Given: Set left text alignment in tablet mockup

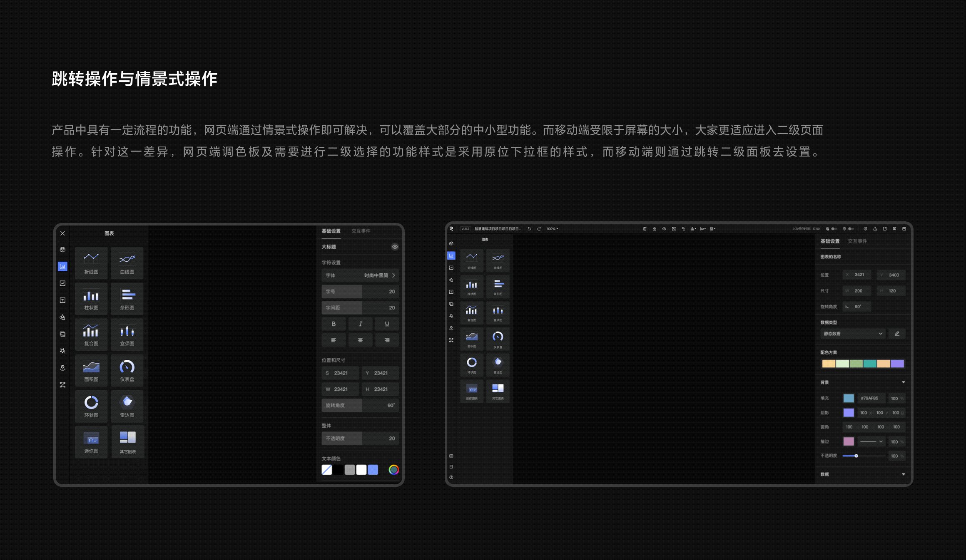Looking at the screenshot, I should click(x=334, y=340).
